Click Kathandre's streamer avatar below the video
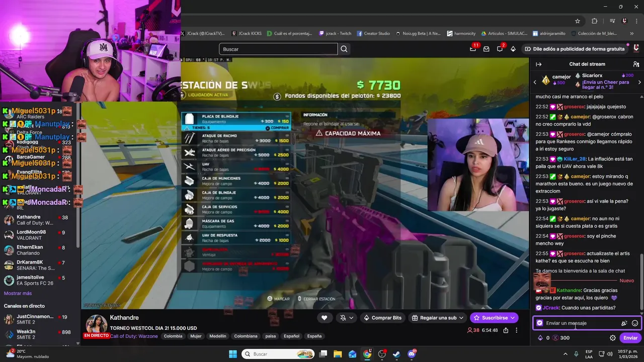The width and height of the screenshot is (644, 362). coord(96,325)
